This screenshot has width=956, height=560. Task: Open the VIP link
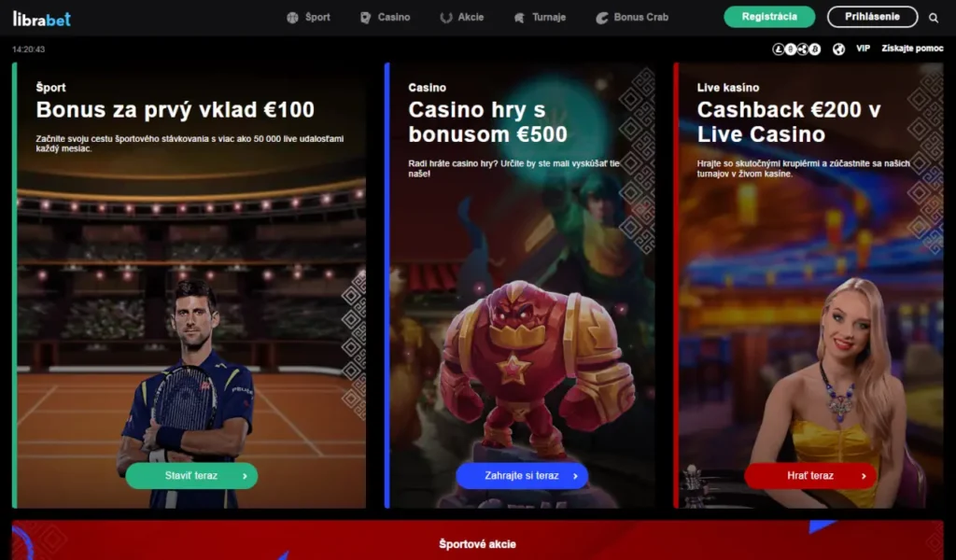click(863, 49)
